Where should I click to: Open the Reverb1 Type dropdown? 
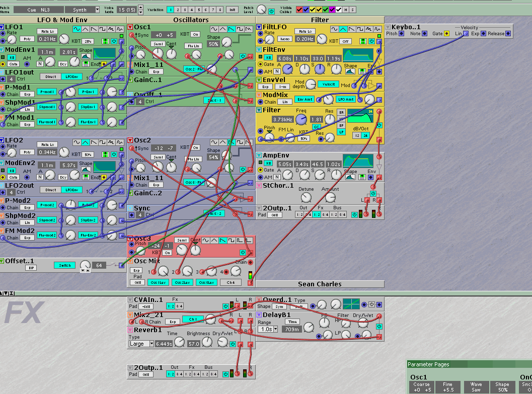(141, 344)
